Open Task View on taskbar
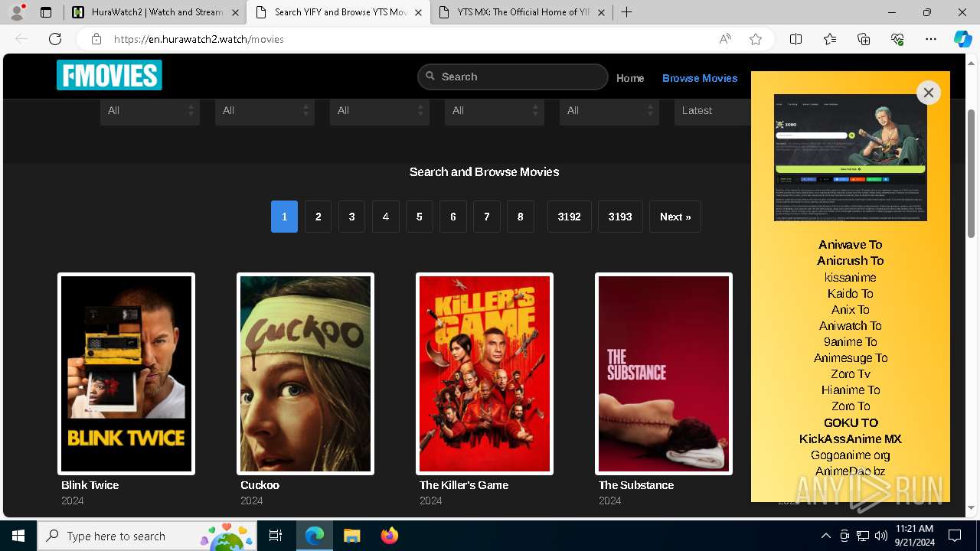980x551 pixels. click(x=276, y=536)
